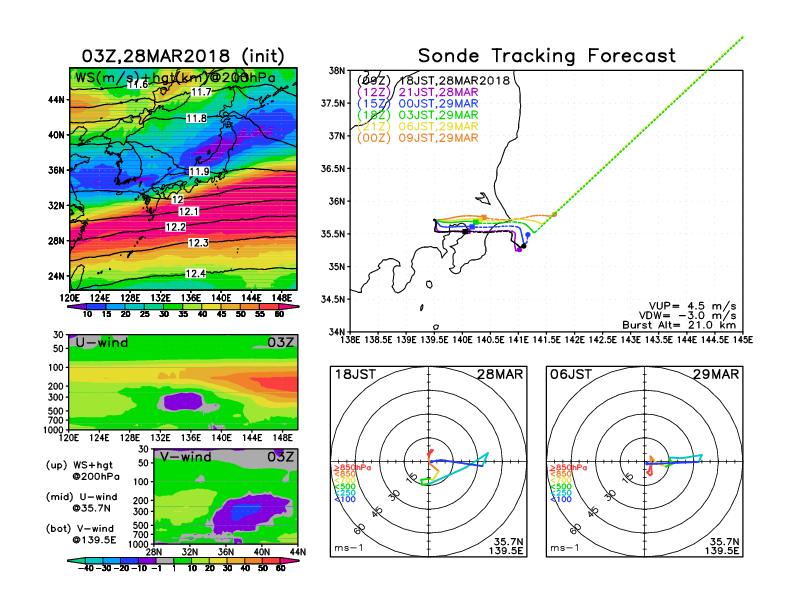Click the '06JST' hodograph time label
Screen dimensions: 792x612
(x=571, y=375)
